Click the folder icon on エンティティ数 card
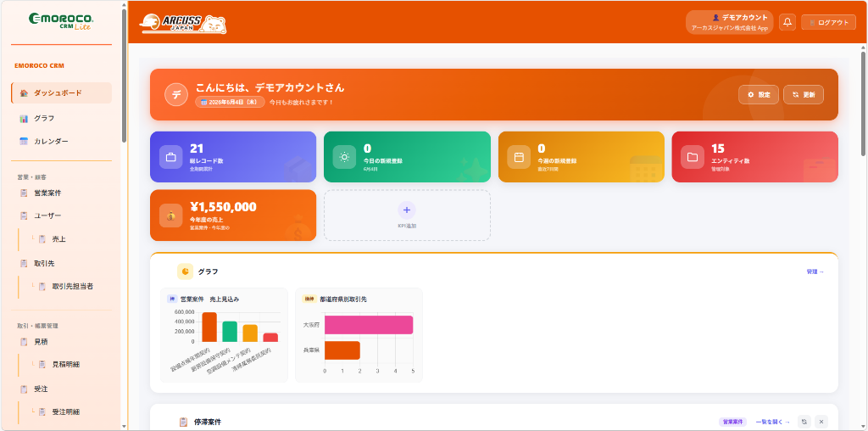This screenshot has height=431, width=868. coord(693,157)
